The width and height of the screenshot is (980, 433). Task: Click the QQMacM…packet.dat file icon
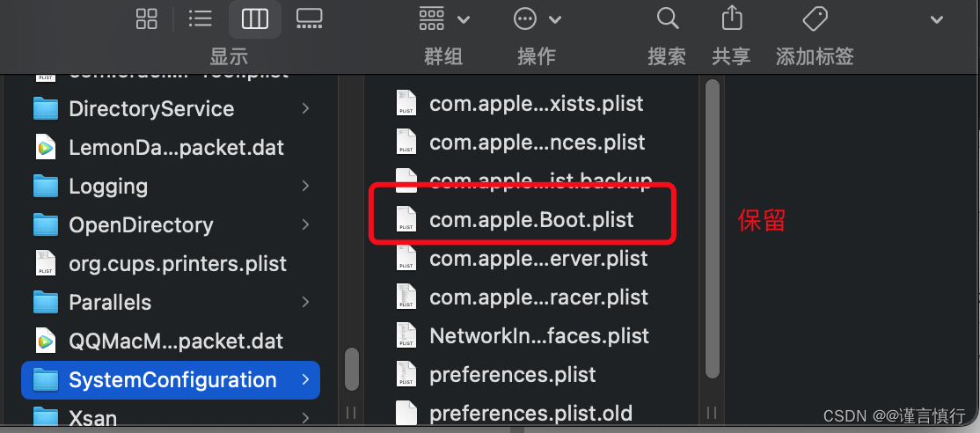pos(46,341)
